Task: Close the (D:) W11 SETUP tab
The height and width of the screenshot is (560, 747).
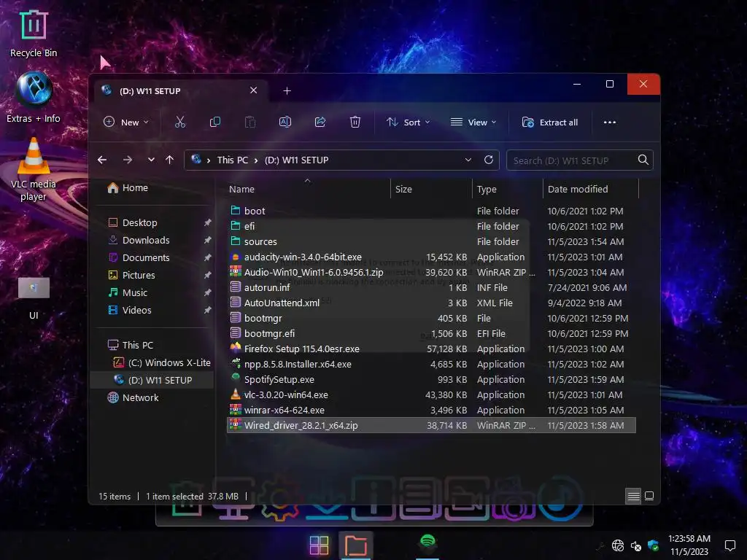Action: tap(253, 90)
